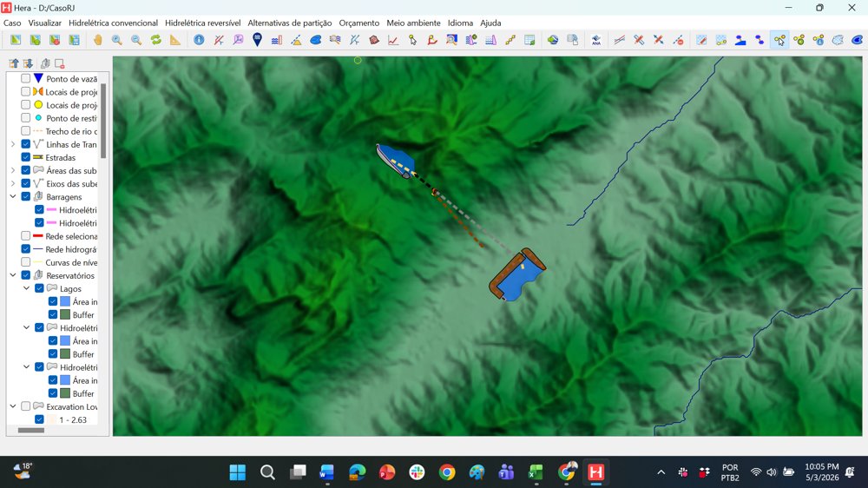868x488 pixels.
Task: Click the blue lake shape toolbar icon
Action: (x=316, y=40)
